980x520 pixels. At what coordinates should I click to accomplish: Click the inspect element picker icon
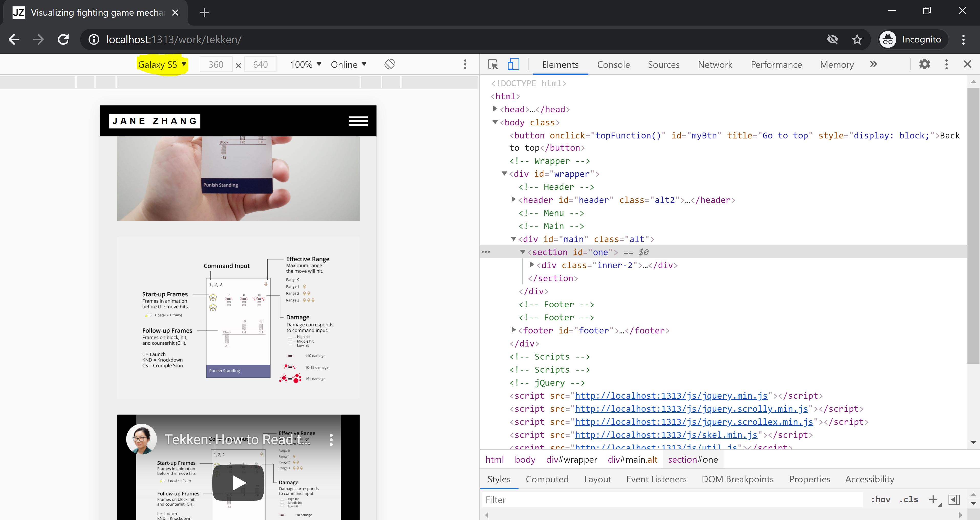point(493,64)
